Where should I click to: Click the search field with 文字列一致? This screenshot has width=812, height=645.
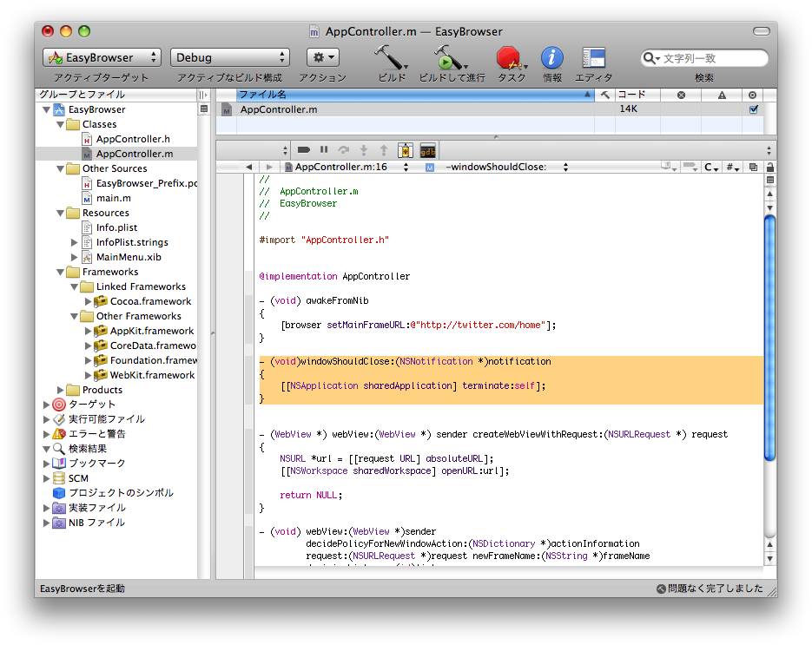pos(704,58)
